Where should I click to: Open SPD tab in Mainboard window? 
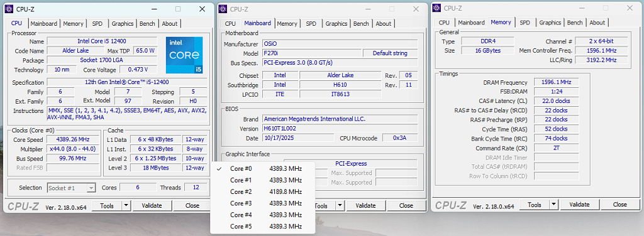pyautogui.click(x=311, y=24)
